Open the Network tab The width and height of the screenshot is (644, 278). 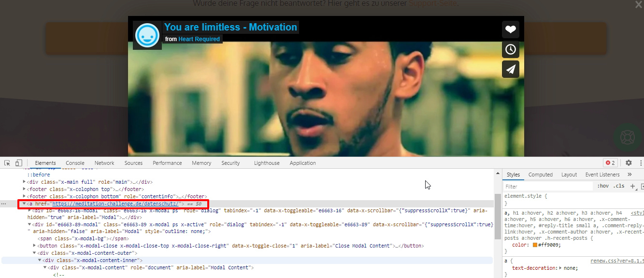(104, 163)
